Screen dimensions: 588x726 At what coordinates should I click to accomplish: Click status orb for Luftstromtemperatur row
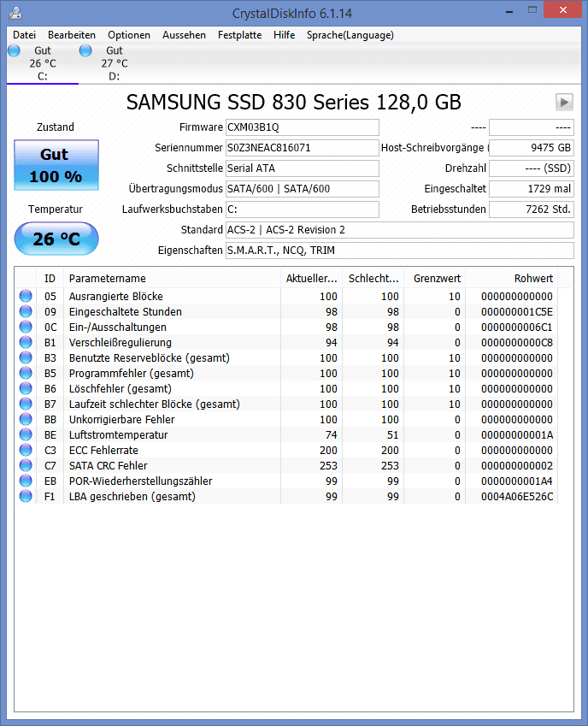(26, 434)
